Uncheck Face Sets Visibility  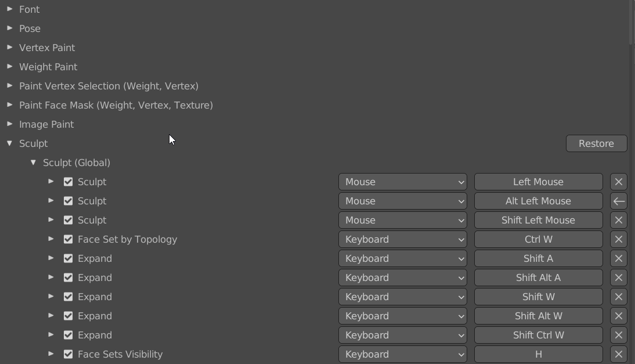68,354
